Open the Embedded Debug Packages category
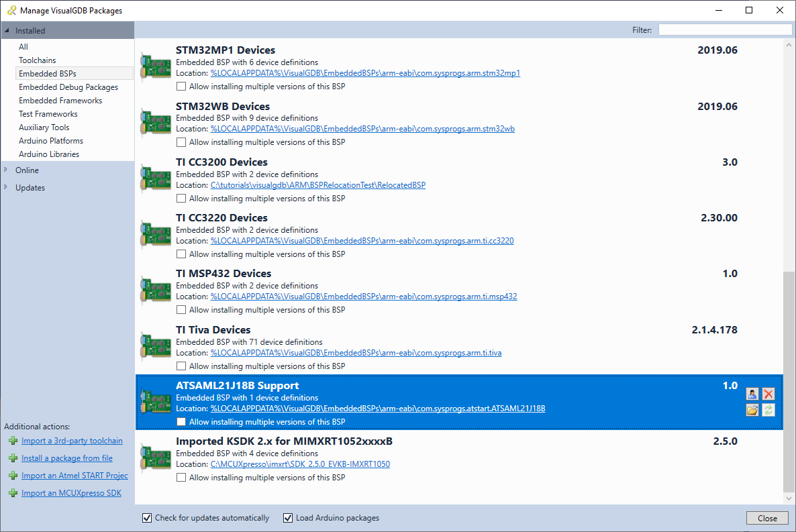This screenshot has height=532, width=796. click(x=68, y=87)
